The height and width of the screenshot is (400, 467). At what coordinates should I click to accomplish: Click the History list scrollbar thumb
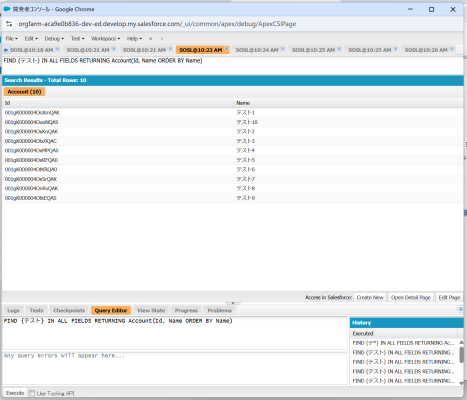pos(461,355)
